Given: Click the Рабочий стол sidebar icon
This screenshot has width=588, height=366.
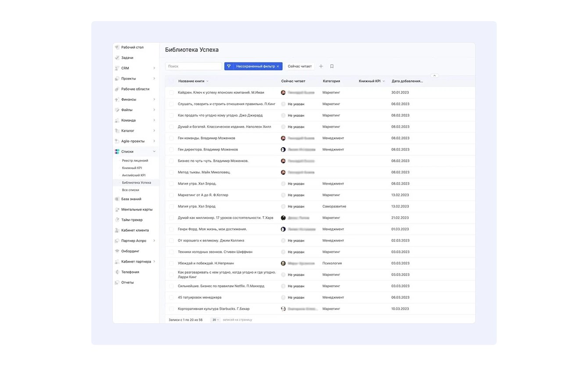Looking at the screenshot, I should (117, 47).
